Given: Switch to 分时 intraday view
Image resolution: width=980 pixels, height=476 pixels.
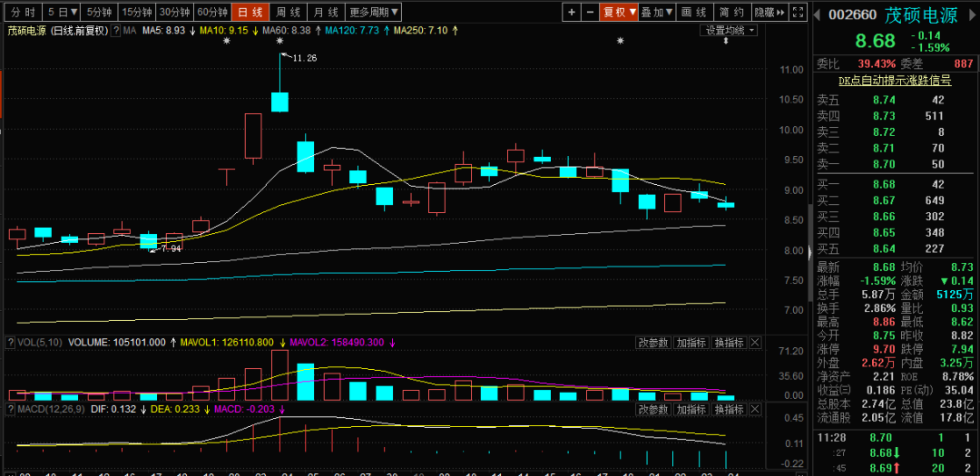Looking at the screenshot, I should point(23,12).
